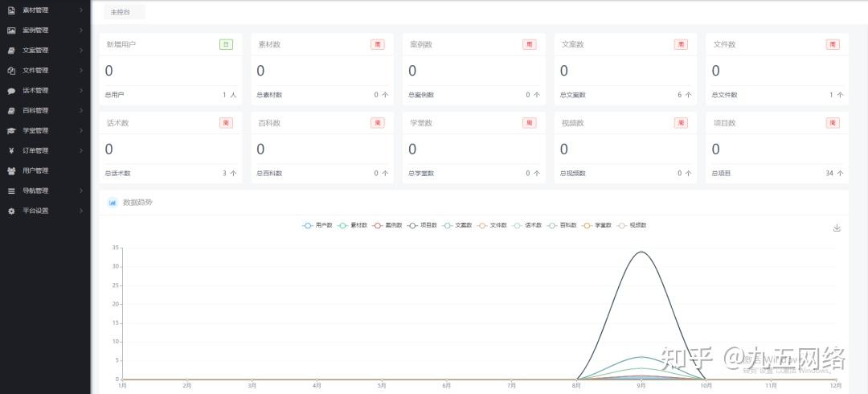
Task: Toggle the 话术数 legend series
Action: coord(526,225)
